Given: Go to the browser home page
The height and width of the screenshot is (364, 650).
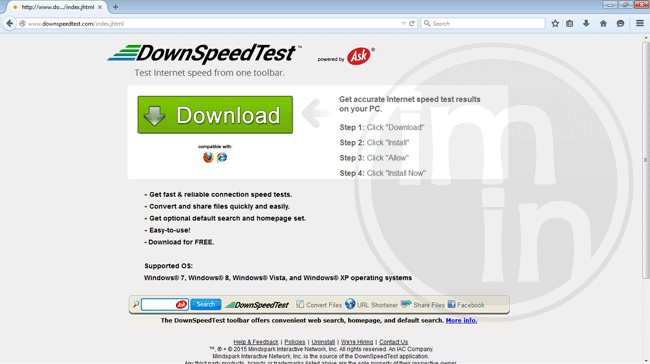Looking at the screenshot, I should tap(603, 24).
